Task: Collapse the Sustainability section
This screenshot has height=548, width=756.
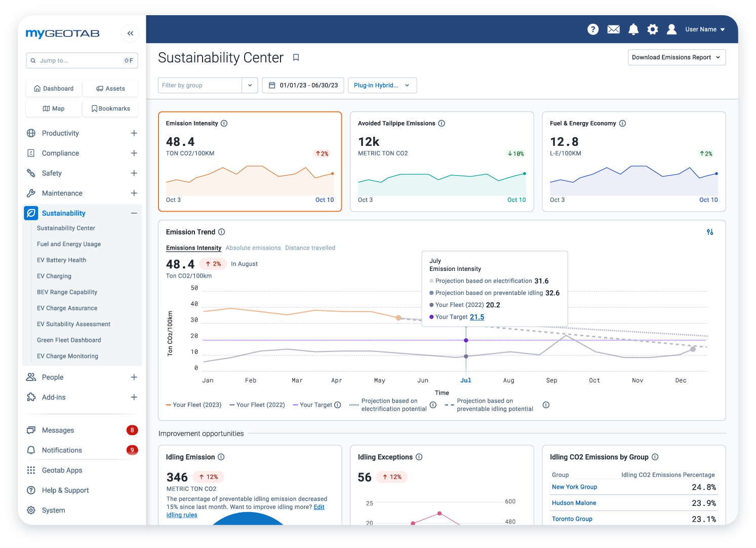Action: (x=134, y=213)
